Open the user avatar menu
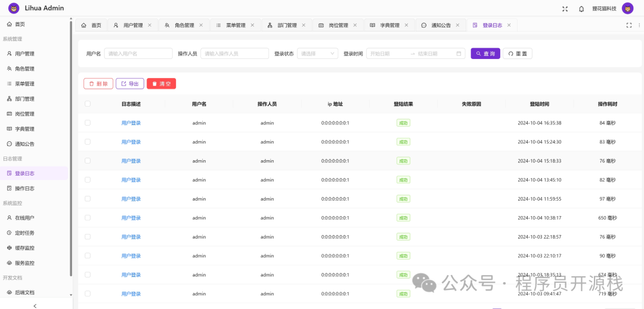Viewport: 644px width, 309px height. (627, 8)
